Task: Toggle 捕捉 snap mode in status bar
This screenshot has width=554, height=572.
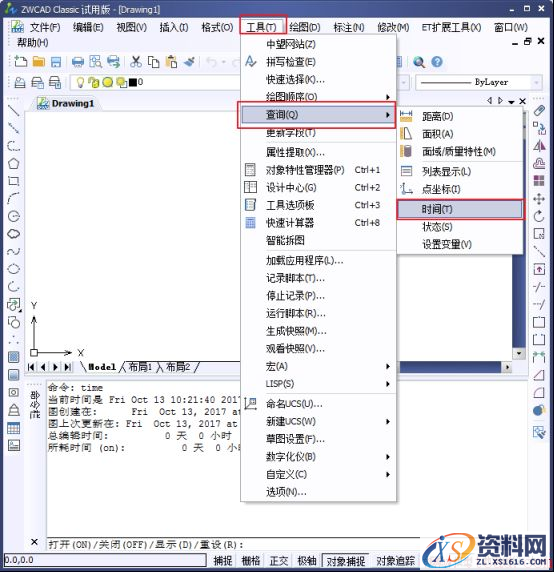Action: 223,560
